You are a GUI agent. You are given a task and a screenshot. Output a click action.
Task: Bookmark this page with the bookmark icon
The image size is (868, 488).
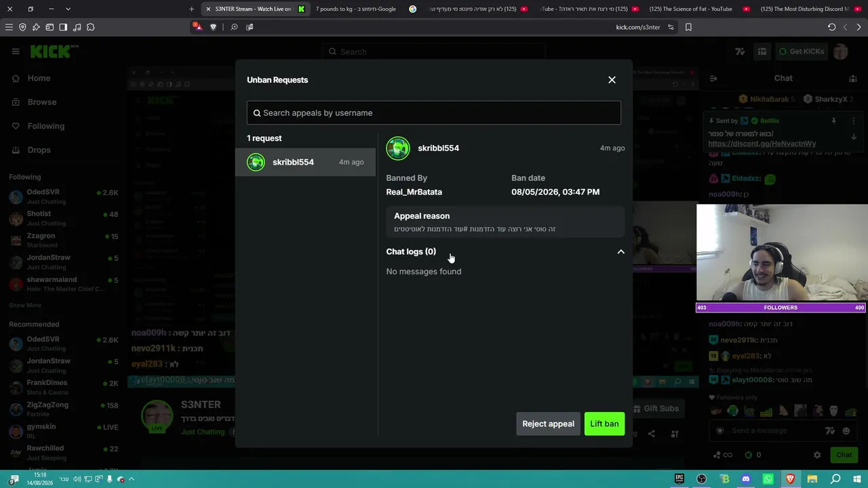coord(688,27)
